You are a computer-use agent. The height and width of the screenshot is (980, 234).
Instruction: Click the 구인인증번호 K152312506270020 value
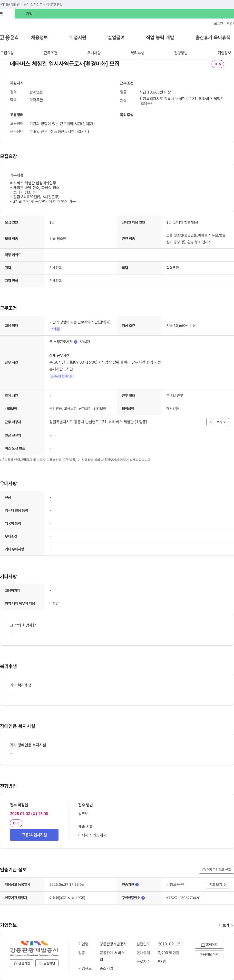pyautogui.click(x=183, y=898)
